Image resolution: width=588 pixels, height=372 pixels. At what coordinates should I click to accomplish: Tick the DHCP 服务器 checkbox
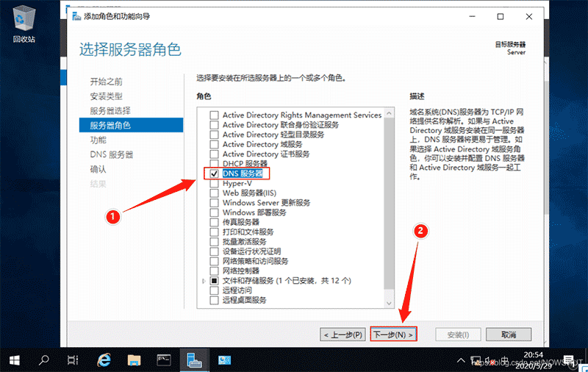tap(215, 163)
